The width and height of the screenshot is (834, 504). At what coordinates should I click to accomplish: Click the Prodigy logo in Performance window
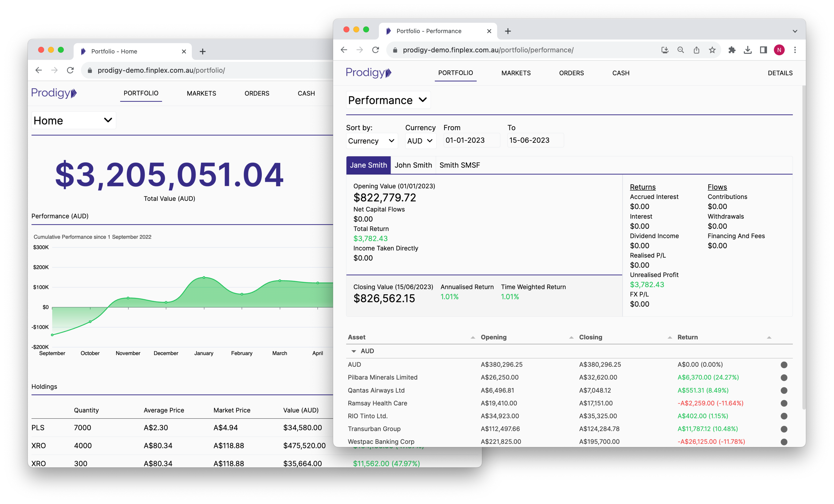368,73
